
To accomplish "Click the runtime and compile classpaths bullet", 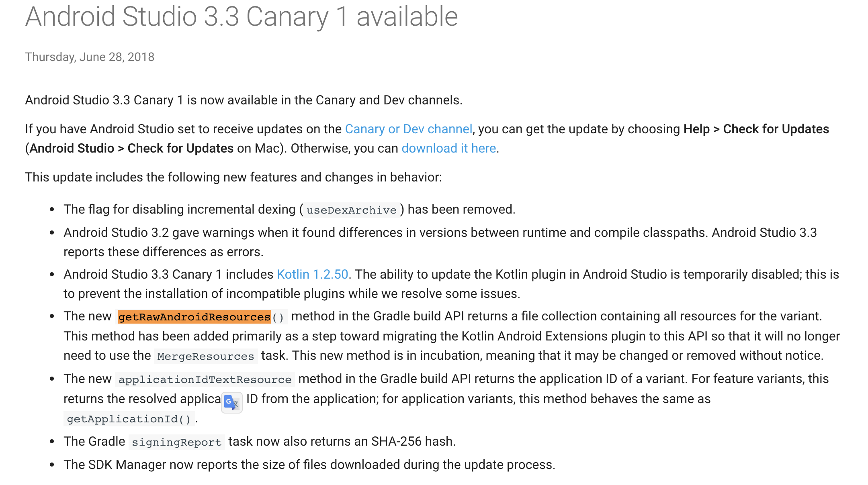I will pyautogui.click(x=440, y=242).
